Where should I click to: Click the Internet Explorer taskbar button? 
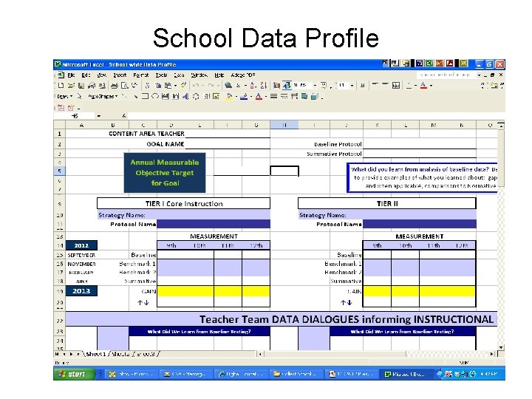241,374
